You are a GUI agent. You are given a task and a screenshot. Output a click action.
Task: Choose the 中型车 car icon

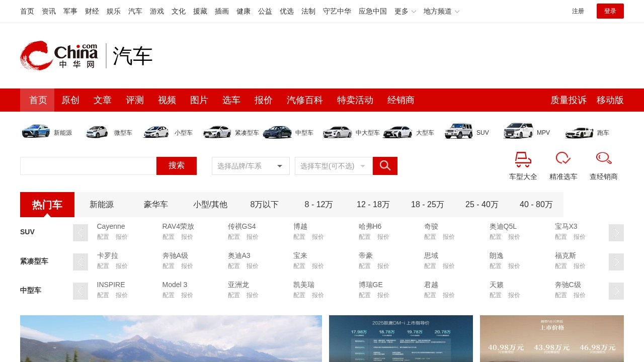point(277,132)
